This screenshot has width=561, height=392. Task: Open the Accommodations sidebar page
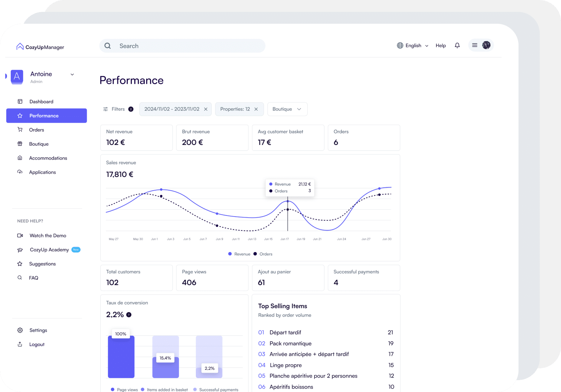click(48, 158)
